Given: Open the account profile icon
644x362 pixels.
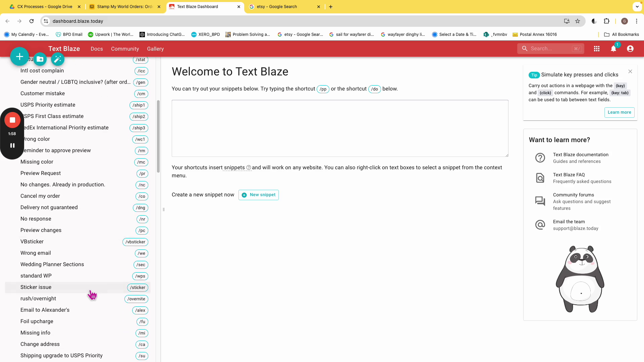Looking at the screenshot, I should [630, 49].
